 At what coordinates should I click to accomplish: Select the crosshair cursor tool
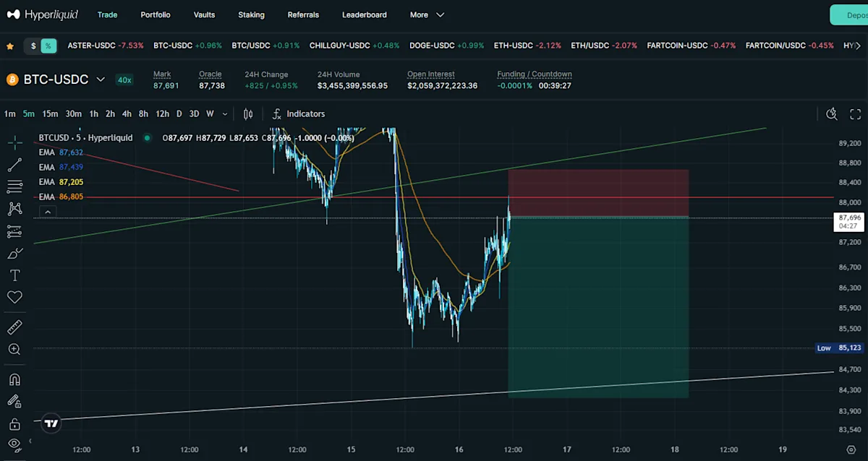coord(14,142)
